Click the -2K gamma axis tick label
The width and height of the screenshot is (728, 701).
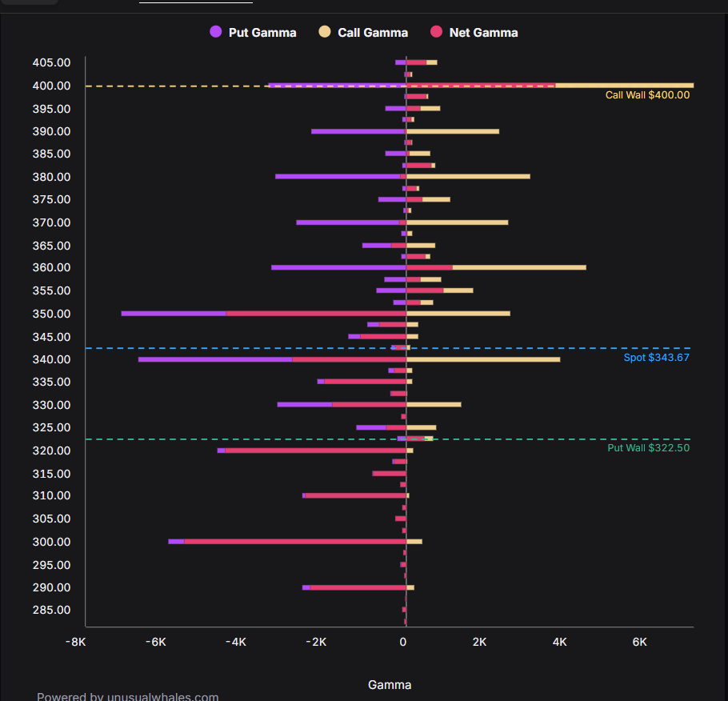click(316, 642)
